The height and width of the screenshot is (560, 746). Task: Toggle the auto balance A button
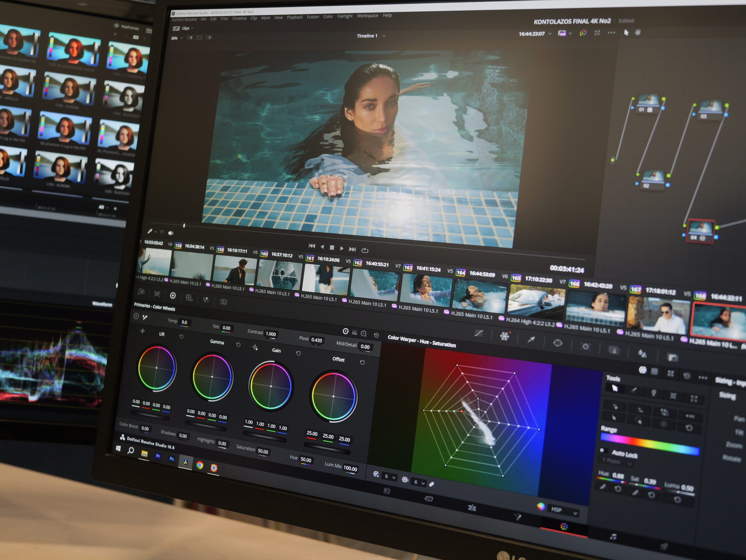[x=136, y=316]
